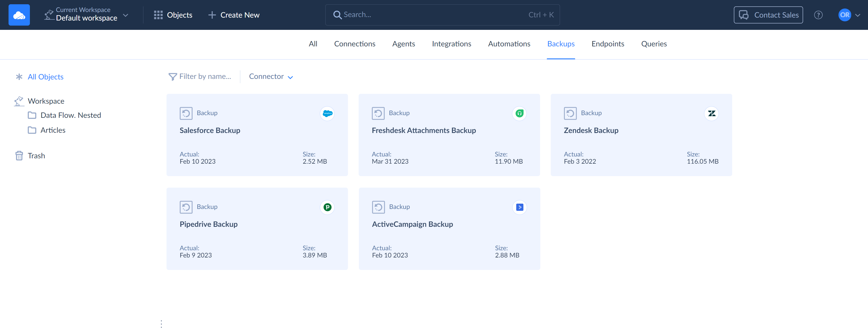Click the Articles folder icon
The image size is (868, 331).
coord(32,130)
